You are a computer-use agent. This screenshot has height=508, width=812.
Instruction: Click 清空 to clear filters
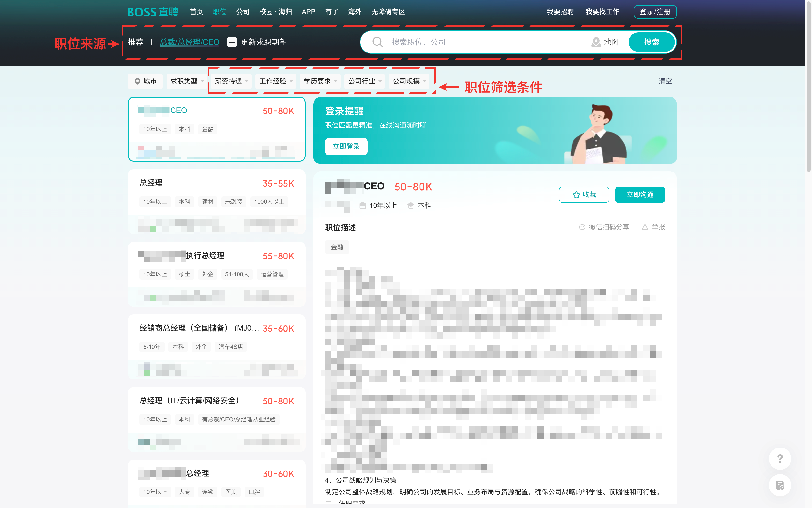coord(665,81)
